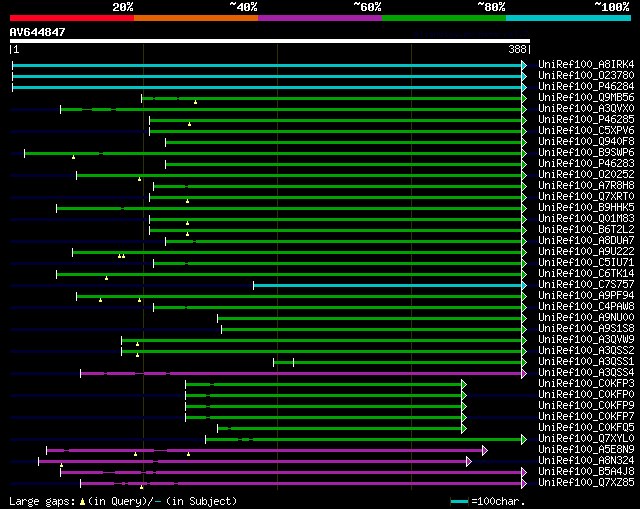
Task: Click the orange ~40% identity legend segment
Action: [x=196, y=18]
